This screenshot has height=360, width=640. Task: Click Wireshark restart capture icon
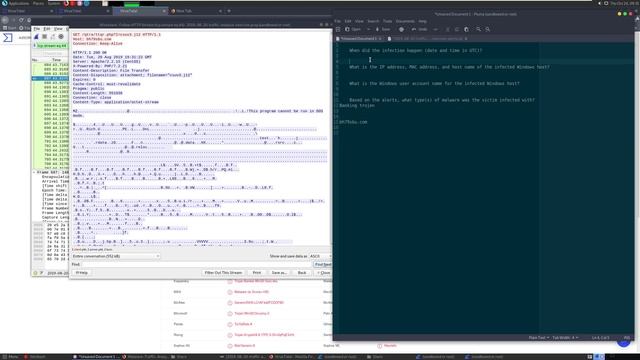pyautogui.click(x=53, y=37)
